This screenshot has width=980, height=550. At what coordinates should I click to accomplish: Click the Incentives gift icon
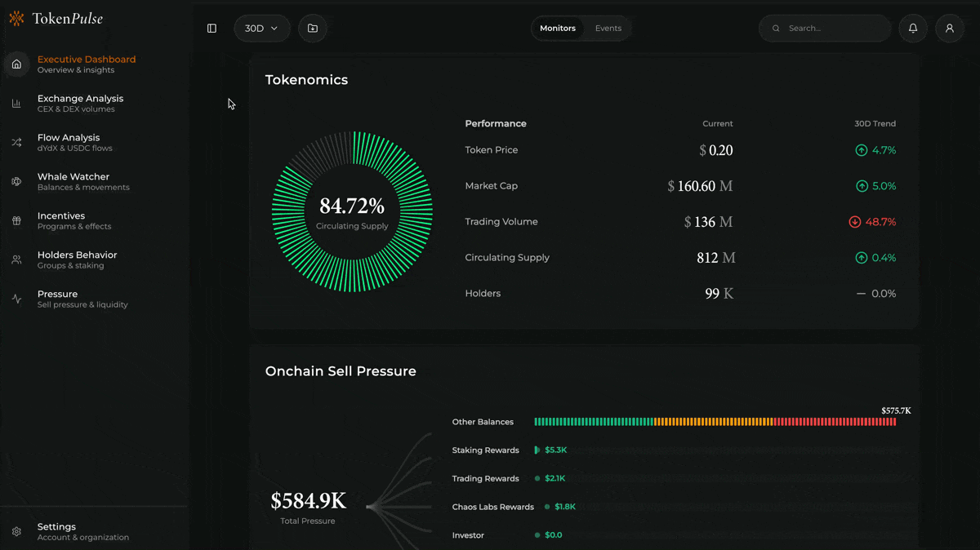[x=16, y=220]
